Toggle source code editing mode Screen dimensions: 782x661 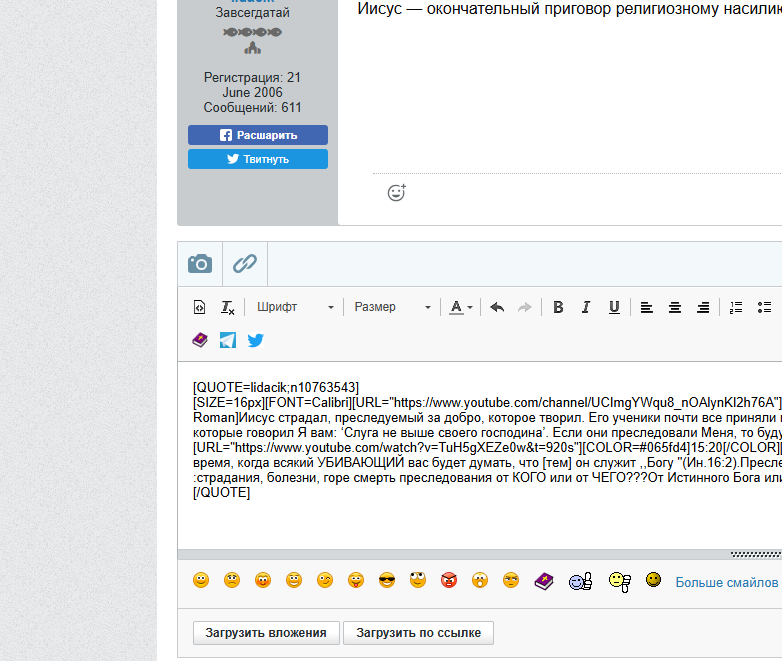(199, 307)
